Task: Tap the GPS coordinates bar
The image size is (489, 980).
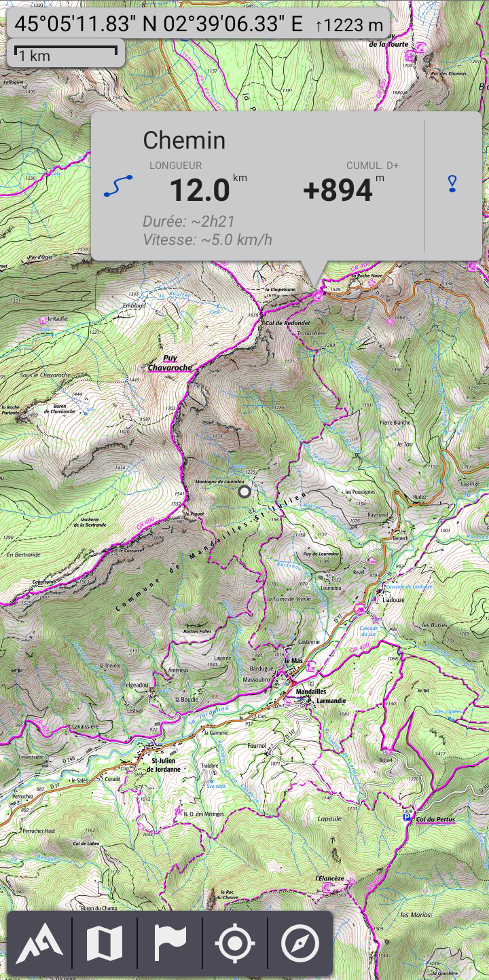Action: (x=199, y=24)
